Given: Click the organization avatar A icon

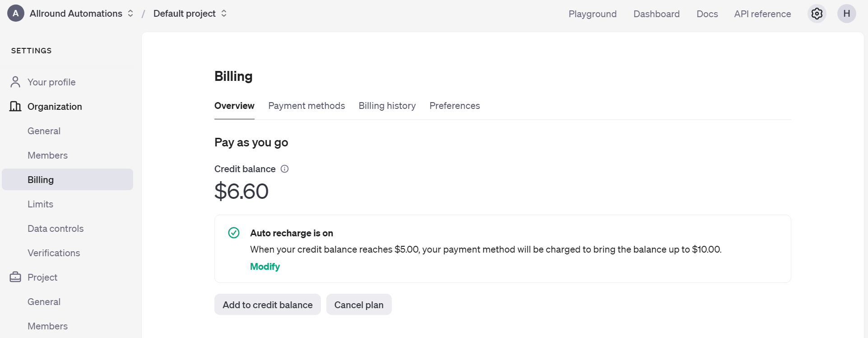Looking at the screenshot, I should point(16,14).
